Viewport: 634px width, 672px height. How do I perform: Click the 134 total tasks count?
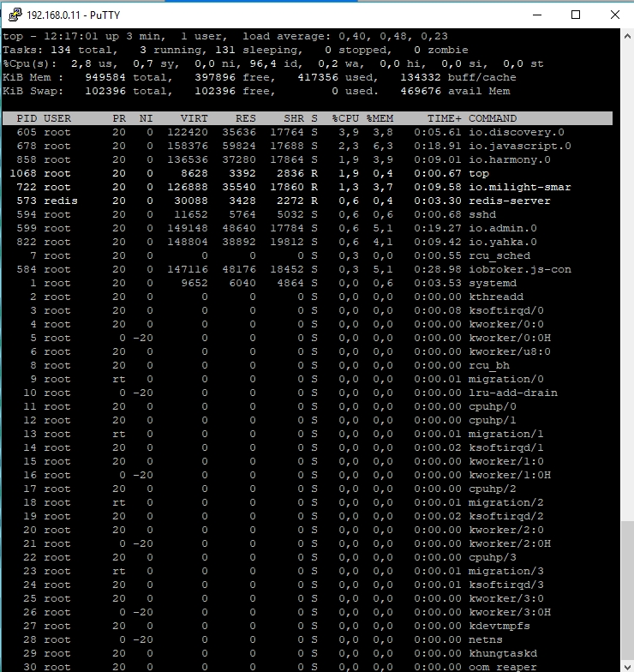click(x=60, y=50)
